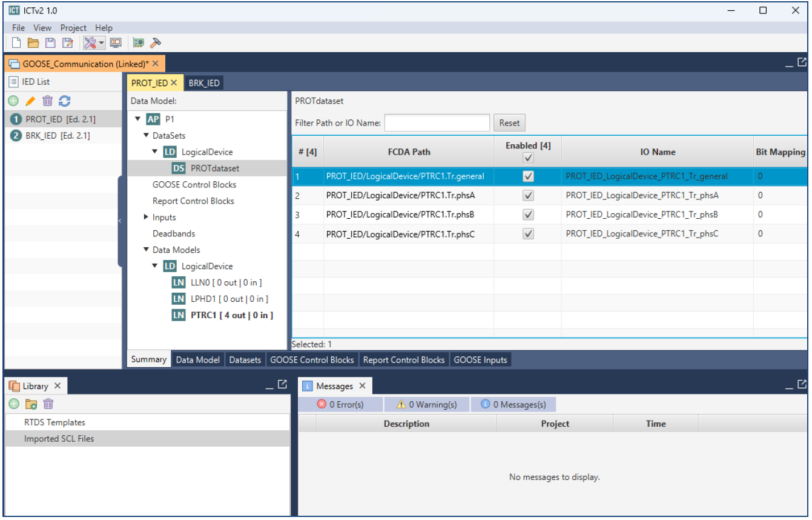Click the network card icon in toolbar
Screen dimensions: 812x520
point(138,43)
